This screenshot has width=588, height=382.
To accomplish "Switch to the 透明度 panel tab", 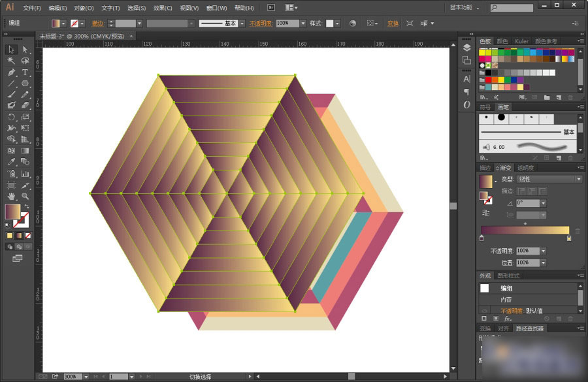I will (526, 168).
